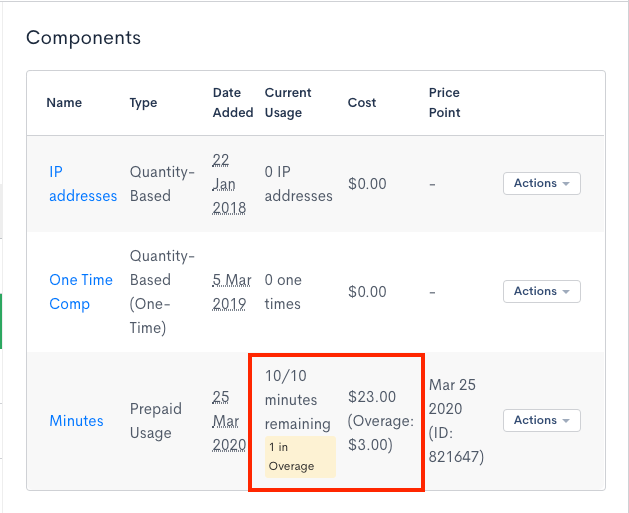The width and height of the screenshot is (629, 513).
Task: Open the IP addresses component link
Action: (x=83, y=184)
